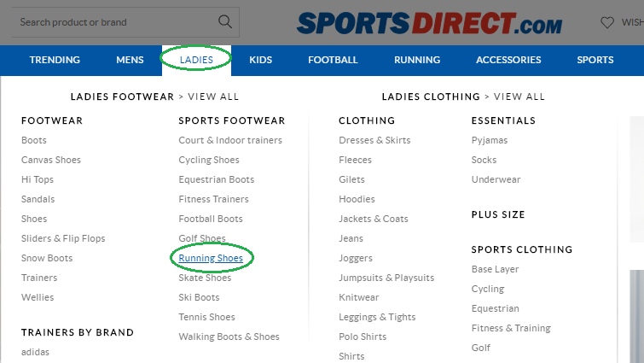644x363 pixels.
Task: Select Hi Tops footwear
Action: click(x=38, y=179)
